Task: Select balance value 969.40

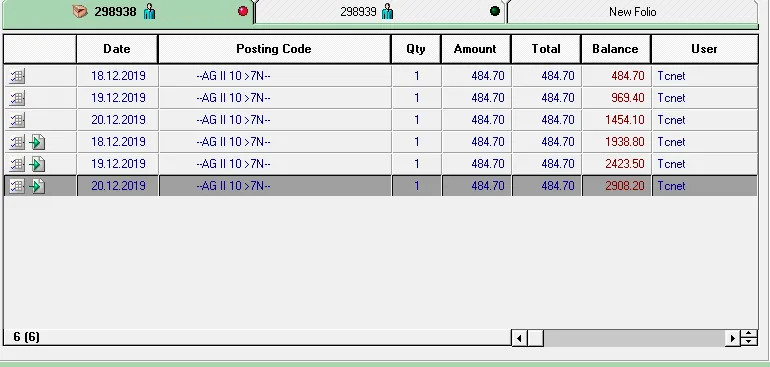Action: point(628,98)
